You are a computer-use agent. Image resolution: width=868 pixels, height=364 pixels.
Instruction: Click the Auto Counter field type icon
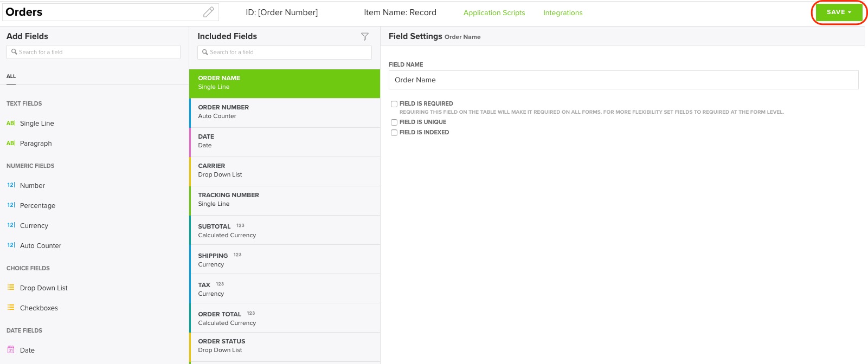coord(11,245)
